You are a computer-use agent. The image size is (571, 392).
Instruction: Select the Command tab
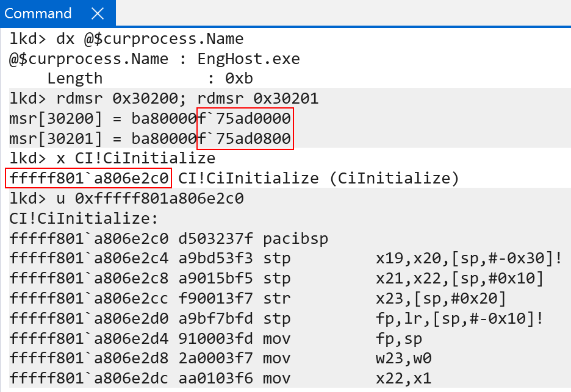pyautogui.click(x=38, y=13)
